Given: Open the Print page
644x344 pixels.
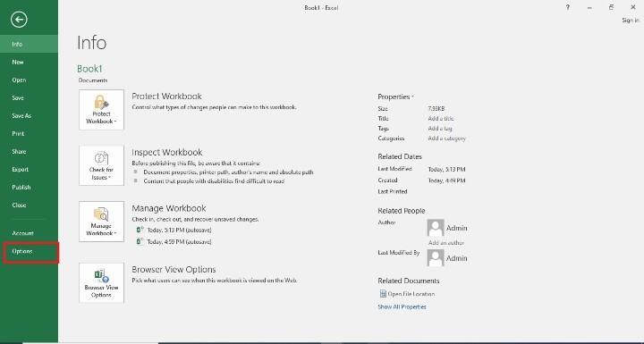Looking at the screenshot, I should coord(29,133).
